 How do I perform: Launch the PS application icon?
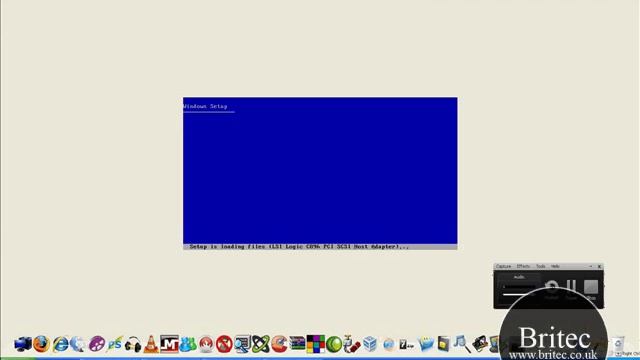point(115,344)
